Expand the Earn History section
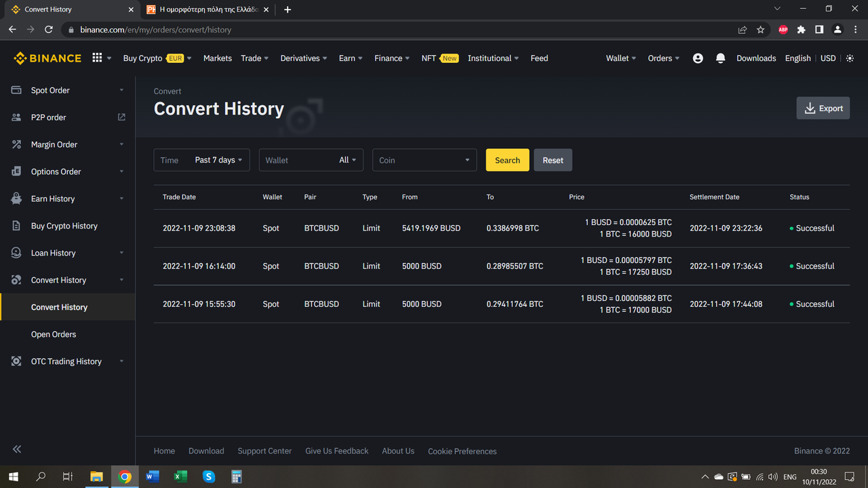Viewport: 868px width, 488px height. coord(121,199)
